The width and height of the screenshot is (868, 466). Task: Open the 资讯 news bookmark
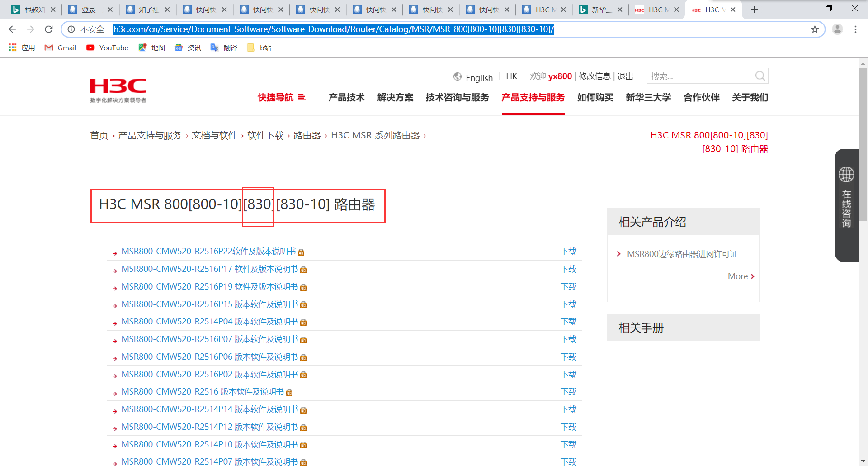(188, 48)
